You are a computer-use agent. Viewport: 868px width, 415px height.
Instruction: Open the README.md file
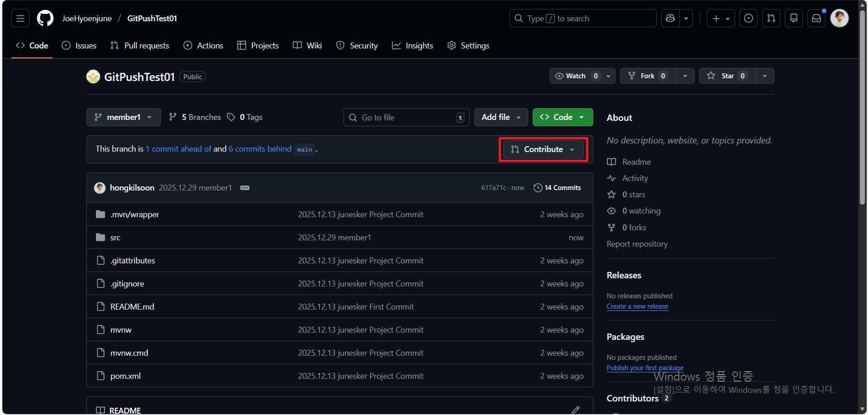click(132, 307)
